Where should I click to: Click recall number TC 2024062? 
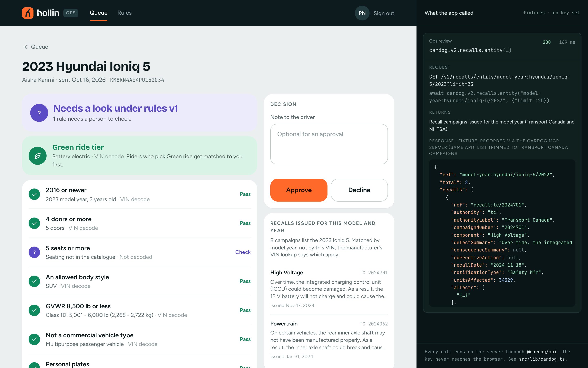[374, 324]
